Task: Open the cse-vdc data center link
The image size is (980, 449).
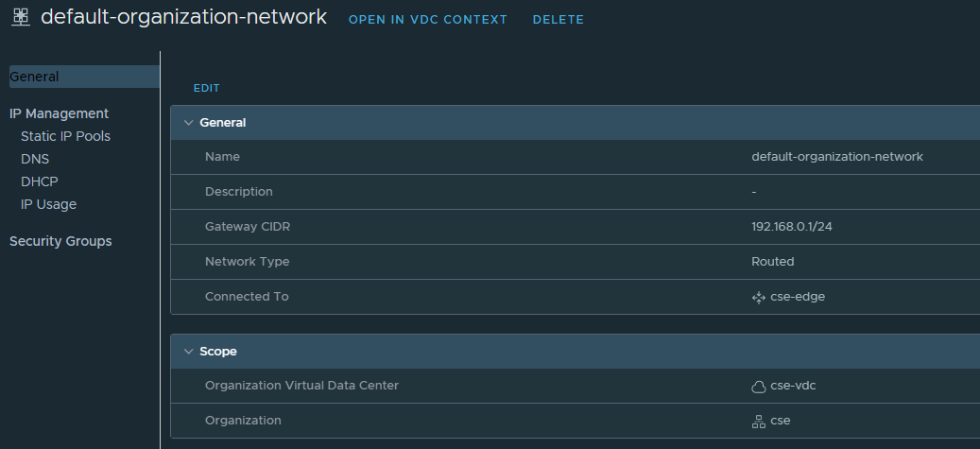Action: (791, 386)
